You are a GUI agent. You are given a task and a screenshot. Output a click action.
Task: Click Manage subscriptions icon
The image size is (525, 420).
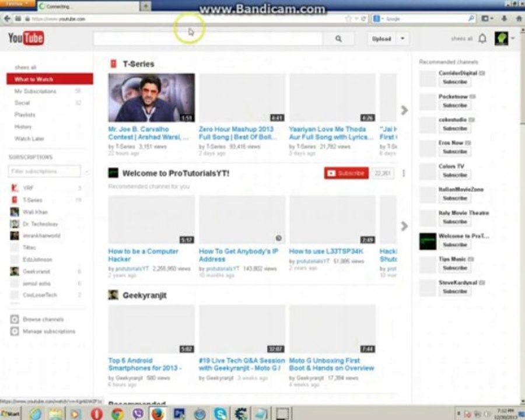click(x=15, y=331)
